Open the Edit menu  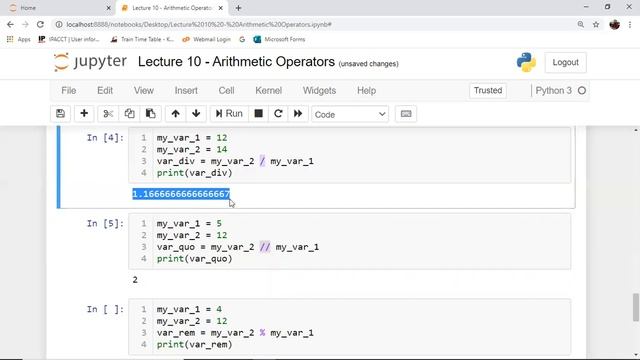coord(105,91)
